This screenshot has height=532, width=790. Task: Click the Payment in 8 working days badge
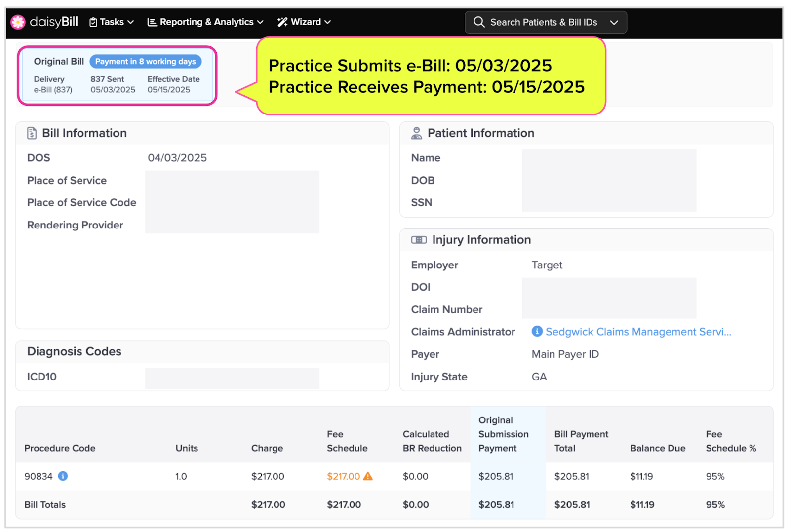pyautogui.click(x=145, y=62)
